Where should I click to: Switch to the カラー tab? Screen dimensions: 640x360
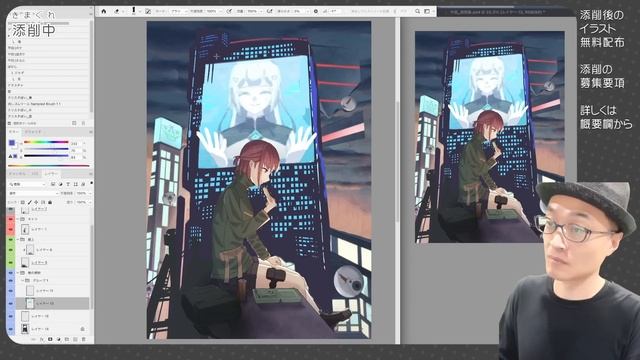point(13,132)
